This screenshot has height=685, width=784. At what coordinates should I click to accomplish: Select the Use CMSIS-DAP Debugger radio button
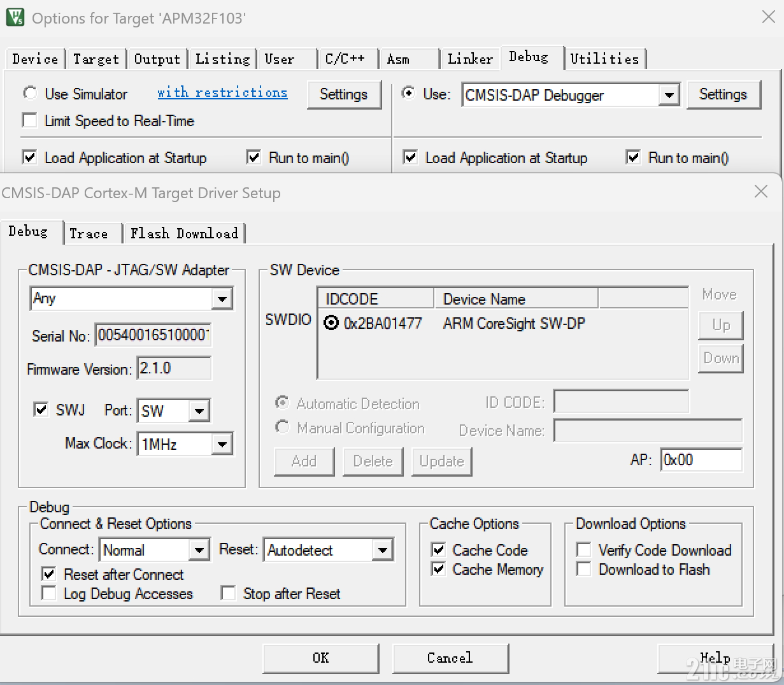point(408,93)
